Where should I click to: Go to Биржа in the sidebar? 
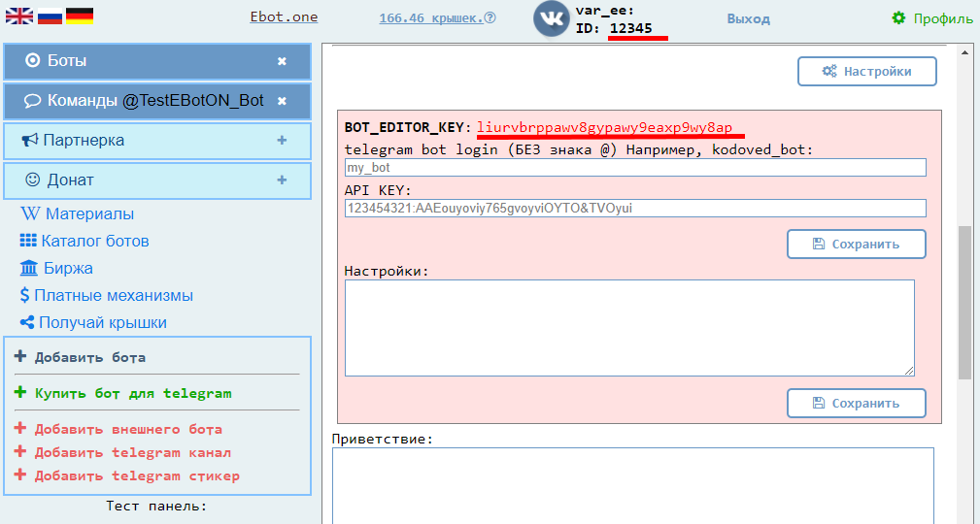coord(68,269)
